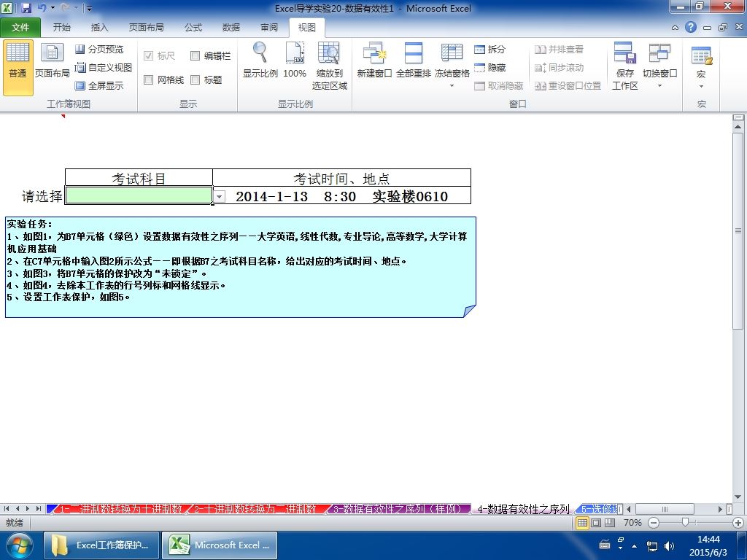
Task: Minimize the ribbon with caret icon
Action: [x=675, y=28]
